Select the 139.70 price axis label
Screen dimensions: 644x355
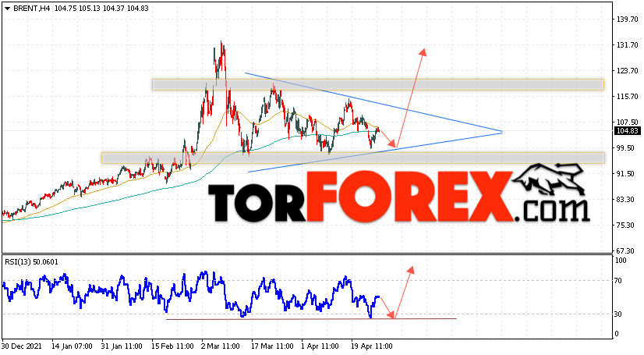click(627, 19)
